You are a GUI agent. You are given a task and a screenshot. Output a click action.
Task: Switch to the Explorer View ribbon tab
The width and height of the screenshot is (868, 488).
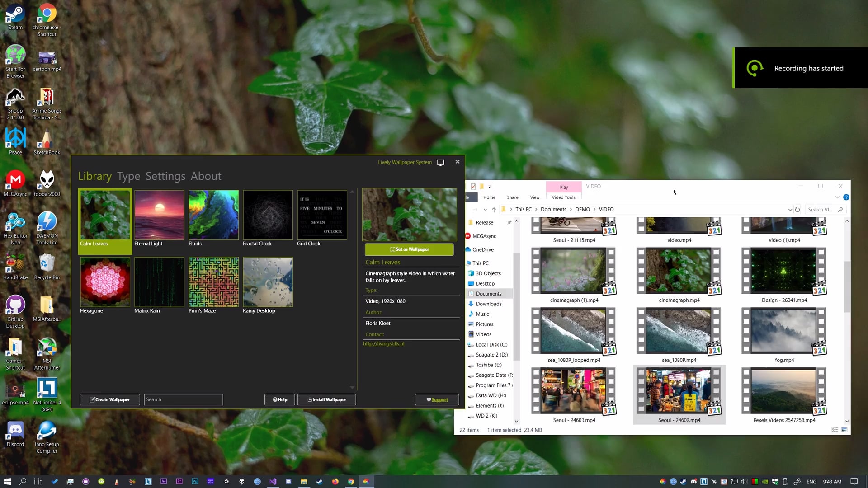click(535, 197)
